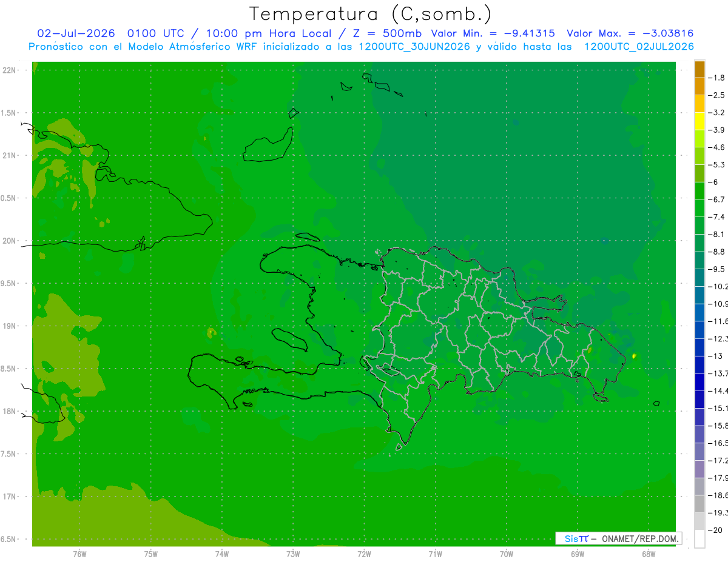Image resolution: width=728 pixels, height=562 pixels.
Task: Click the '-9.5' colorbar value label
Action: coord(716,269)
